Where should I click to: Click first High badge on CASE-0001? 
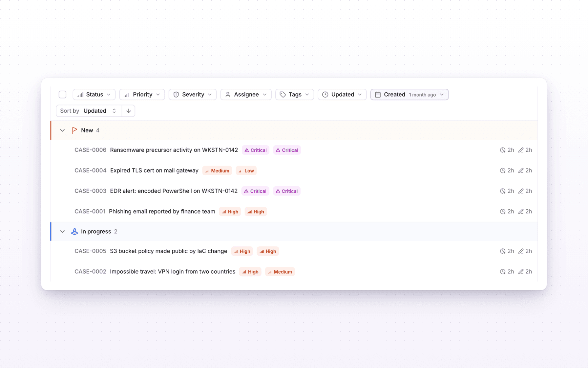pyautogui.click(x=230, y=212)
